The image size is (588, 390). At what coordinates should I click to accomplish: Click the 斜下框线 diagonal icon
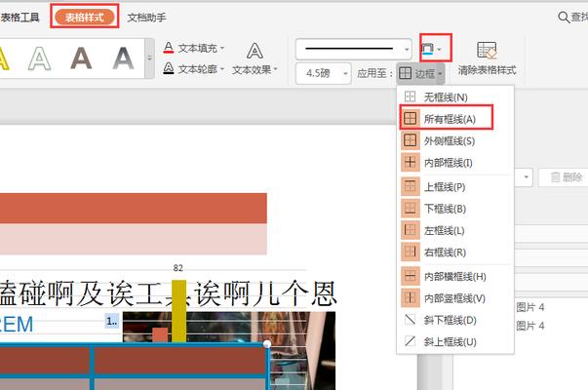click(x=410, y=320)
